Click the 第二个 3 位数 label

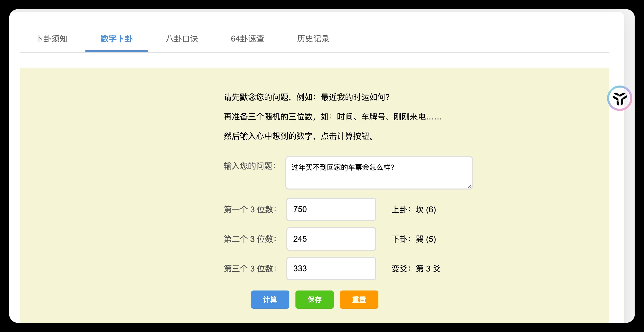pyautogui.click(x=250, y=239)
